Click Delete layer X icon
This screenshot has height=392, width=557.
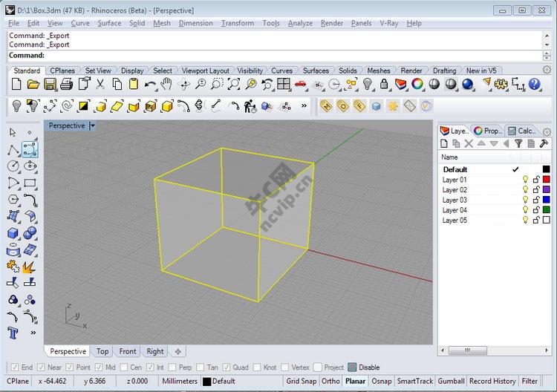click(469, 143)
